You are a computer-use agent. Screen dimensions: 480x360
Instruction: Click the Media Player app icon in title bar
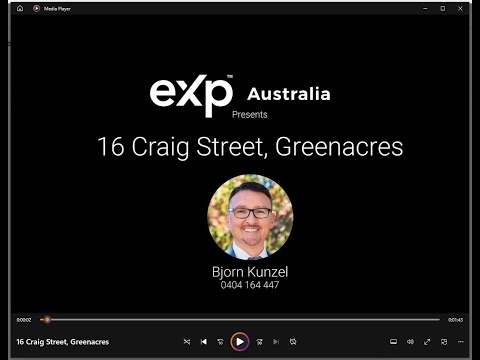pyautogui.click(x=36, y=8)
